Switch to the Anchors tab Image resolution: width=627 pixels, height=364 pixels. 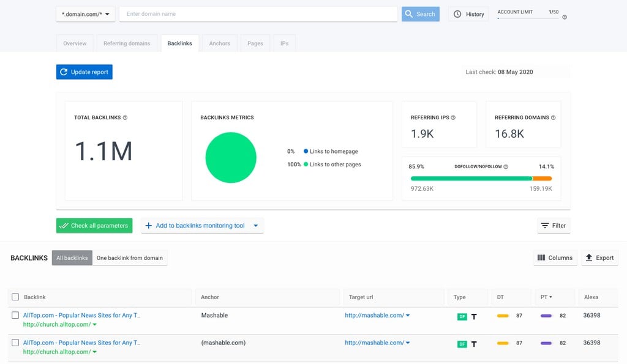coord(219,43)
